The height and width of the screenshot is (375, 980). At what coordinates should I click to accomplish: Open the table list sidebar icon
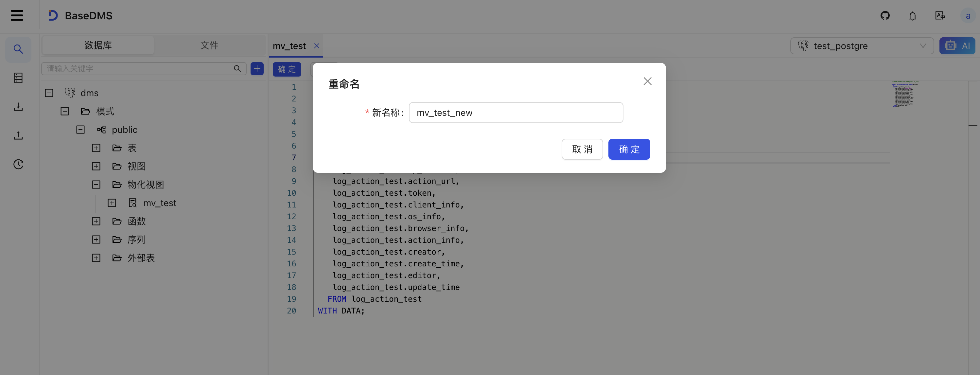coord(18,78)
